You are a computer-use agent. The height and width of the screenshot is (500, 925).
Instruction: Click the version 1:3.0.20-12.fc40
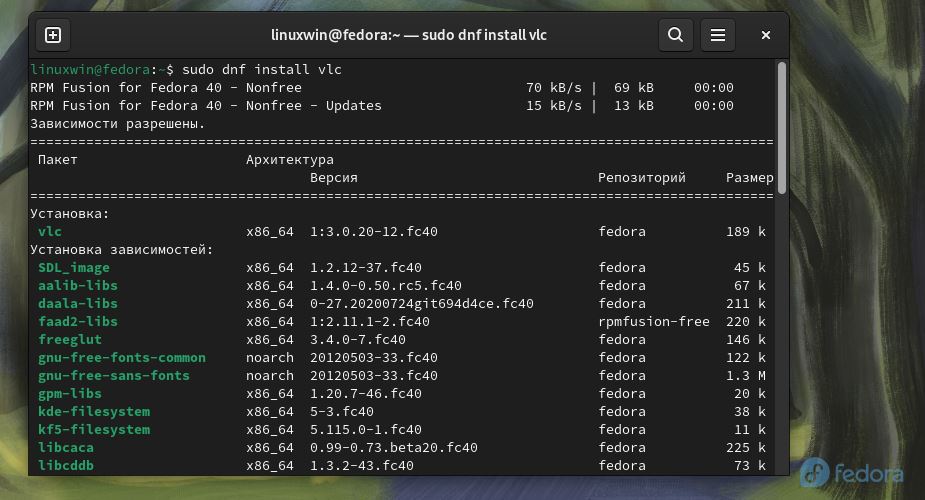click(x=374, y=232)
